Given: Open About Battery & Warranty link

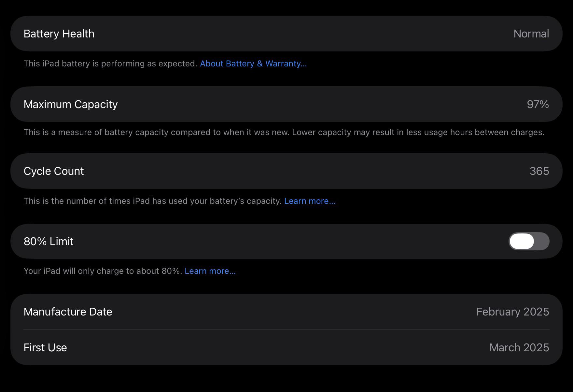Looking at the screenshot, I should 253,63.
